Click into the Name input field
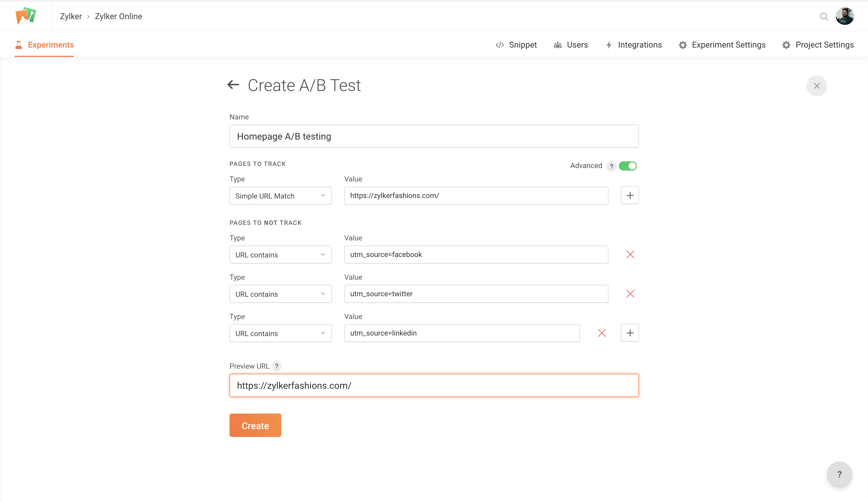 click(434, 136)
